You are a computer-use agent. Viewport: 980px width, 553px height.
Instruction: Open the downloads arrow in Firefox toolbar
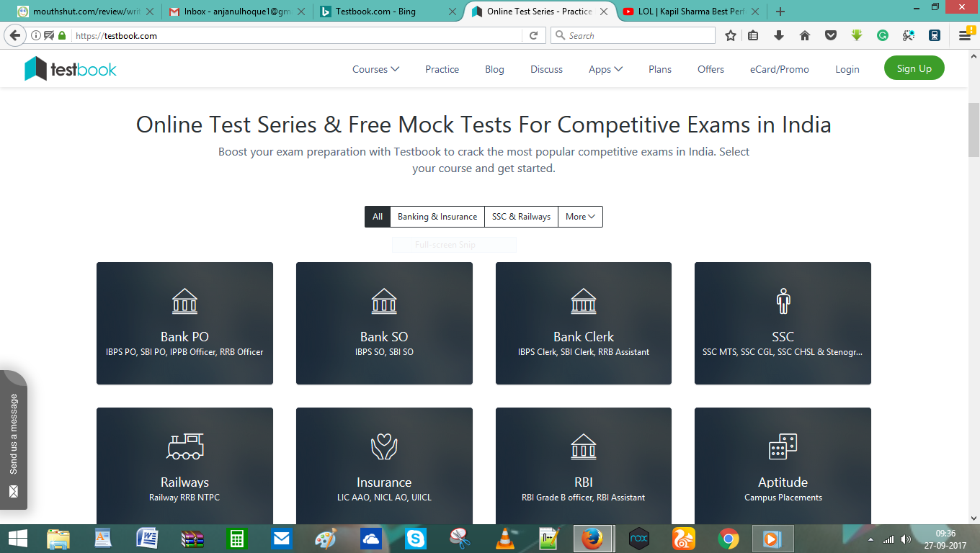click(779, 35)
